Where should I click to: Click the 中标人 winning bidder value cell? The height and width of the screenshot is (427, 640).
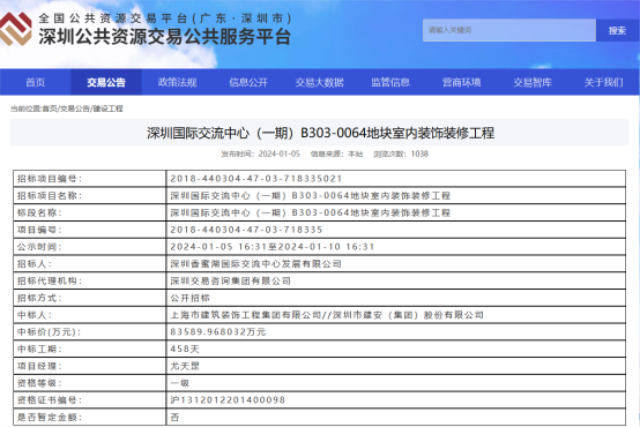396,315
